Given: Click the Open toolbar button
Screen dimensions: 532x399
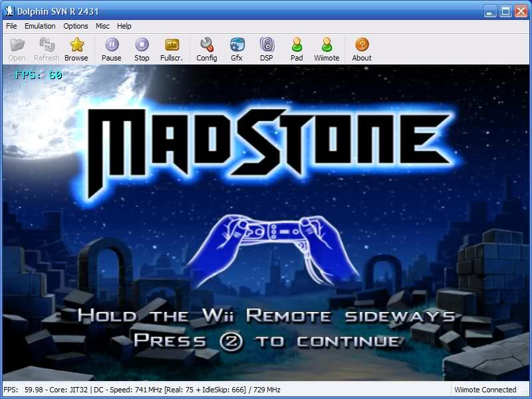Looking at the screenshot, I should [x=17, y=49].
